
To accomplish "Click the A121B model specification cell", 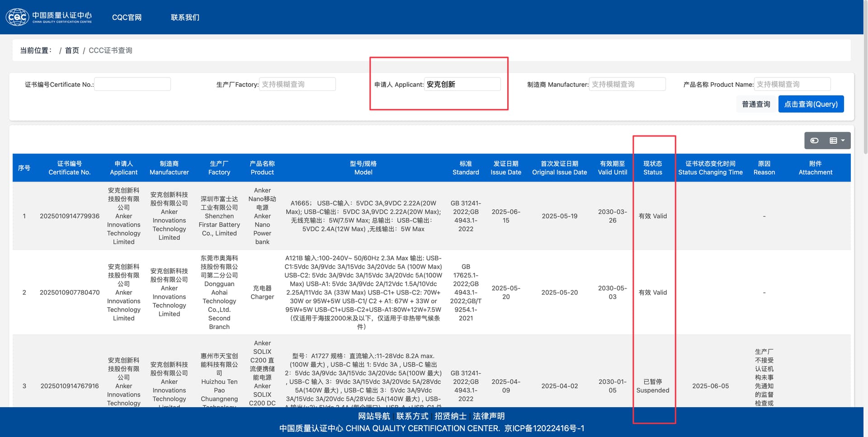I will (363, 292).
